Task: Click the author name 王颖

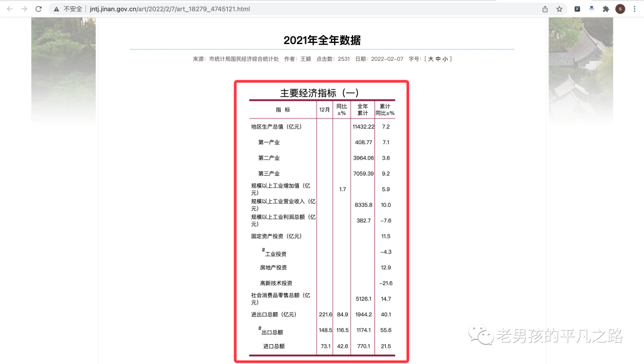Action: pyautogui.click(x=306, y=58)
